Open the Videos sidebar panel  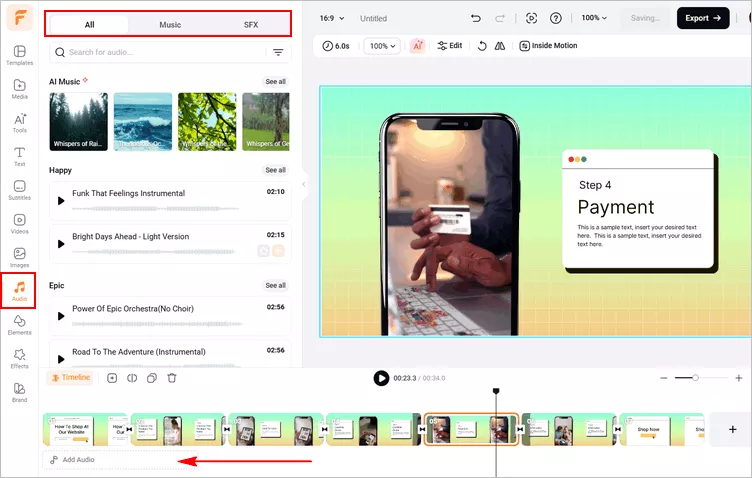(x=20, y=224)
